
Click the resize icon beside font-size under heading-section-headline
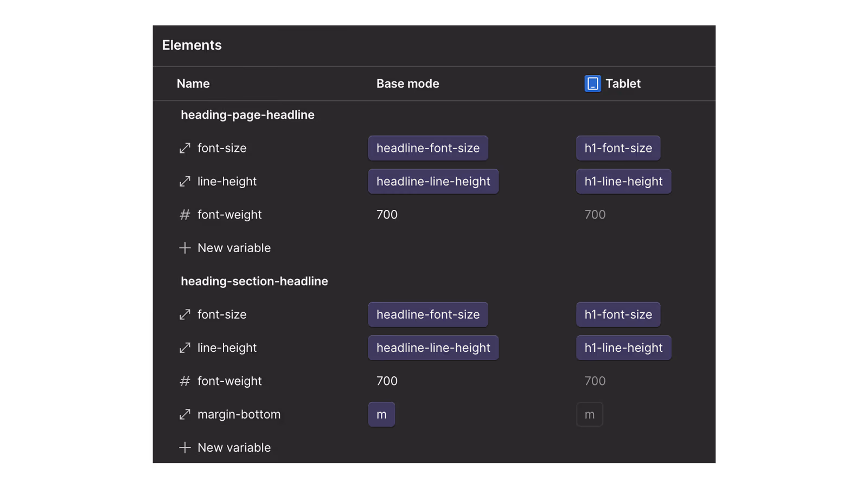(x=185, y=314)
